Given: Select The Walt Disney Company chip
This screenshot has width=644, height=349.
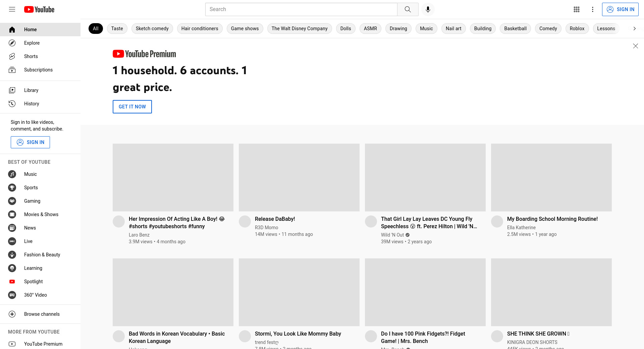Looking at the screenshot, I should (x=300, y=29).
